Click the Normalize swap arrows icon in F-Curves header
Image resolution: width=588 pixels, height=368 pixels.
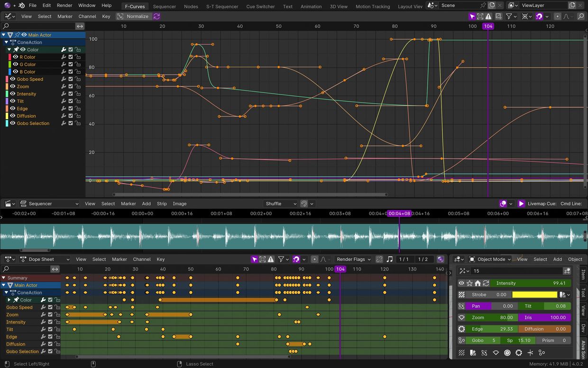point(156,16)
